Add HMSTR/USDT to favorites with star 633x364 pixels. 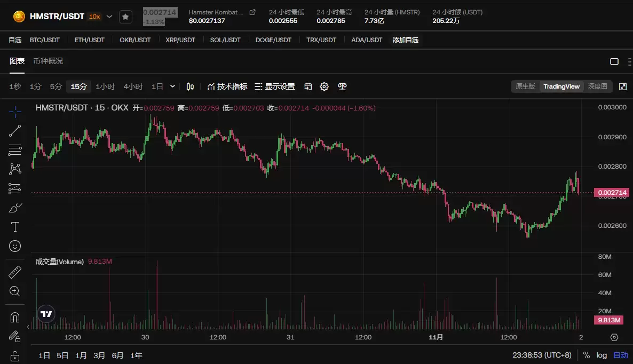pyautogui.click(x=125, y=17)
